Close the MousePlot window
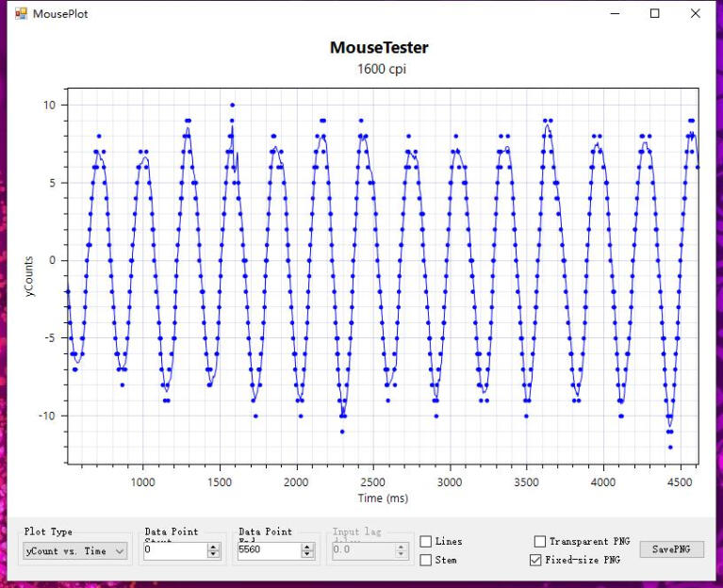This screenshot has width=723, height=588. coord(696,14)
